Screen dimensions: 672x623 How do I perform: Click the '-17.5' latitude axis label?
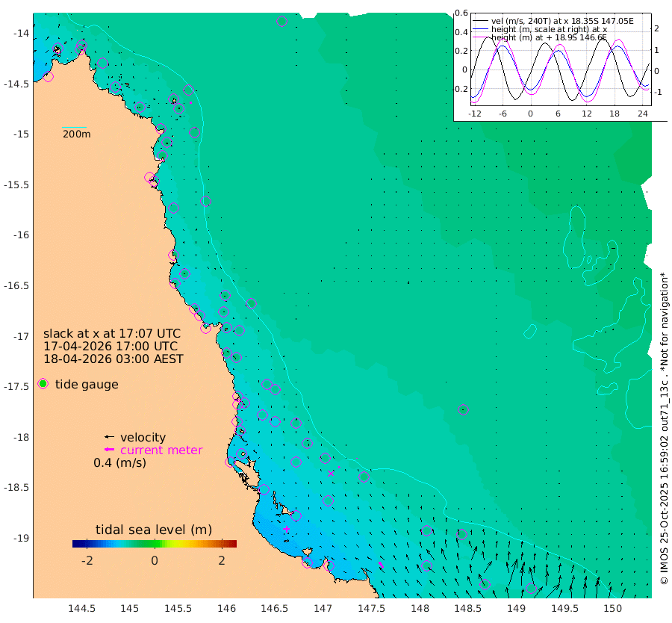coord(16,387)
